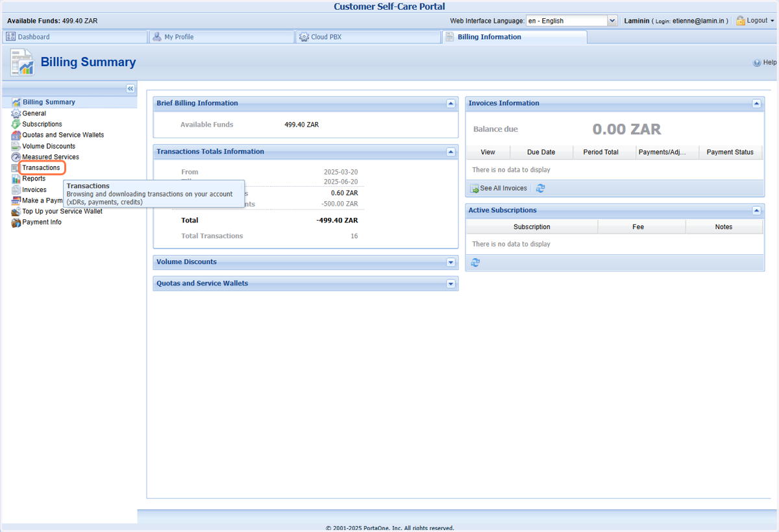Click the Subscription column header
The width and height of the screenshot is (779, 532).
pos(532,227)
